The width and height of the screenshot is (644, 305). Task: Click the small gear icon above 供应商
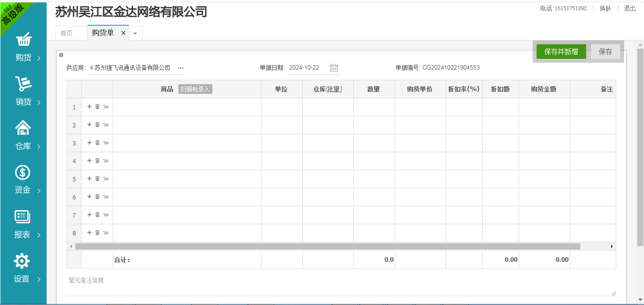tap(61, 55)
